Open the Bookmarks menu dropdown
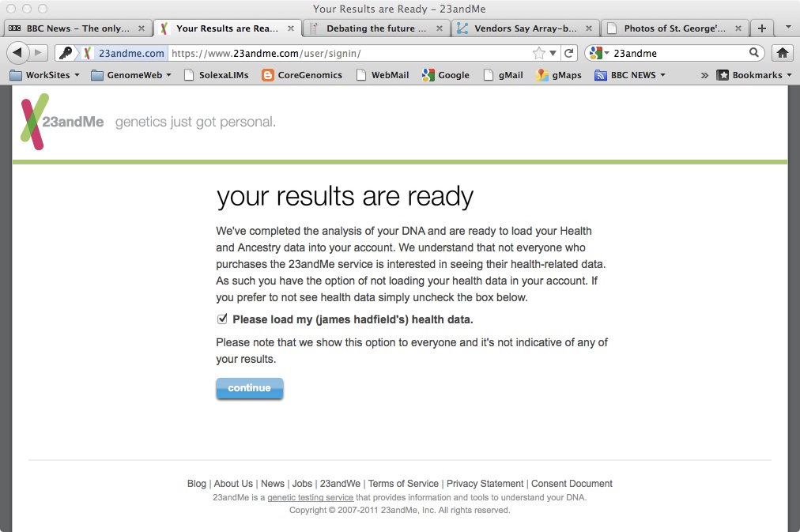The width and height of the screenshot is (800, 532). pos(754,75)
